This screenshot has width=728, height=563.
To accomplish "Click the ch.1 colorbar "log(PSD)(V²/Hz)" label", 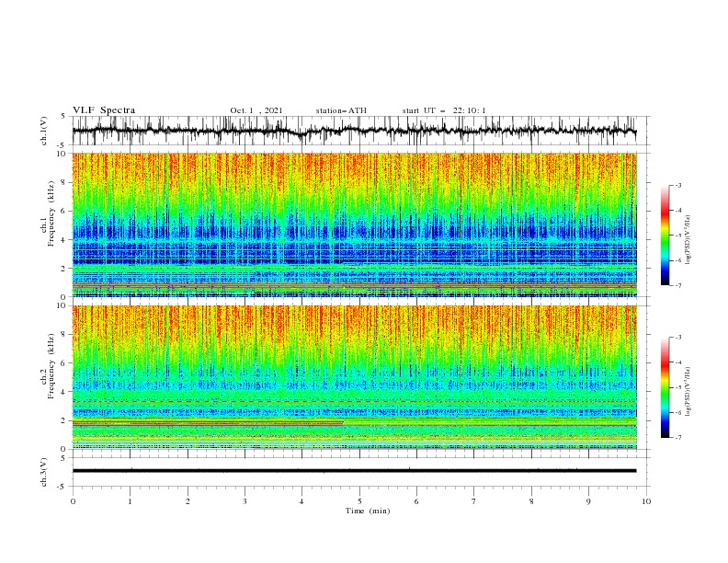I will (x=688, y=240).
